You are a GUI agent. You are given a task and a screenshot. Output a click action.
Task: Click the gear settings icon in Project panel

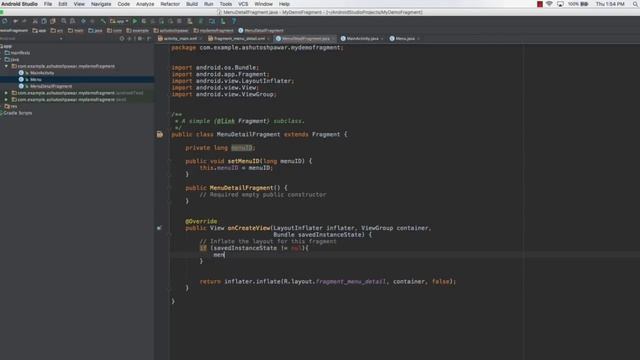140,38
